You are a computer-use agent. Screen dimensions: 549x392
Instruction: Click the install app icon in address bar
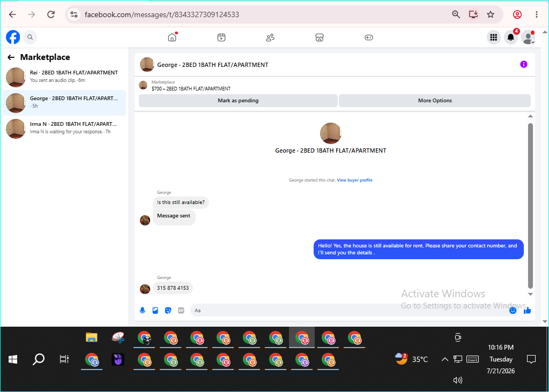473,14
